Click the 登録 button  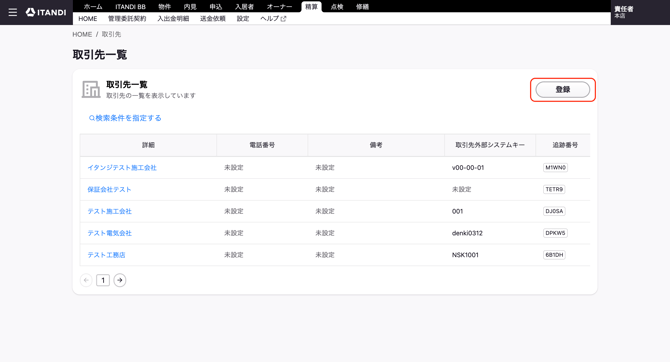pyautogui.click(x=563, y=90)
